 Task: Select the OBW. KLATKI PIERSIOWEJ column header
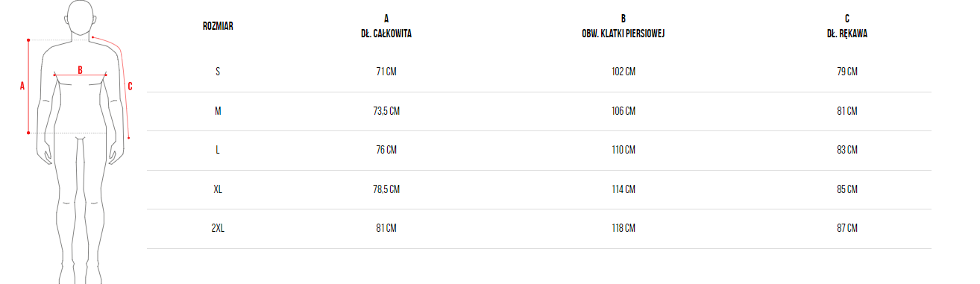624,25
